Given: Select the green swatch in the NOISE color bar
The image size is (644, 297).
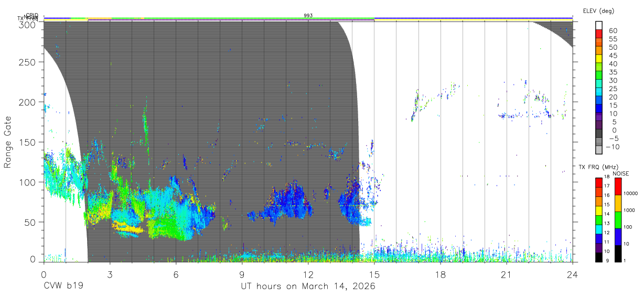Looking at the screenshot, I should coord(618,220).
